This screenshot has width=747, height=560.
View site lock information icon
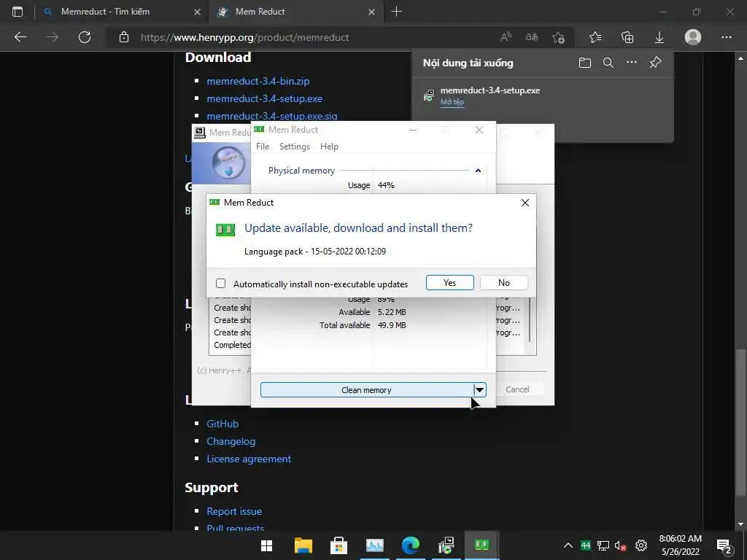124,37
